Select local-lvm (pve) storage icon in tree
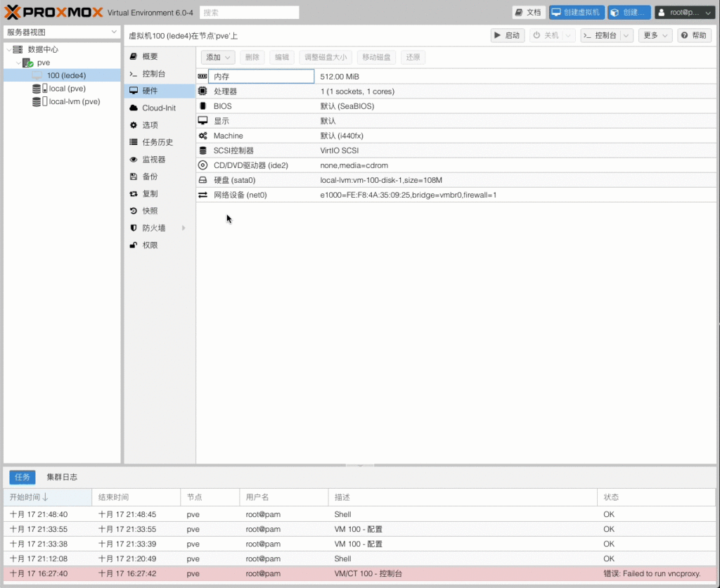Viewport: 720px width, 588px height. click(37, 101)
